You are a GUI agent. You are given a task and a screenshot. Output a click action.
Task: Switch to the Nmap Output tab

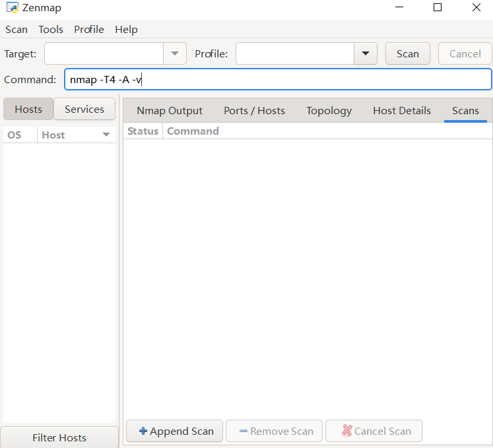(170, 111)
